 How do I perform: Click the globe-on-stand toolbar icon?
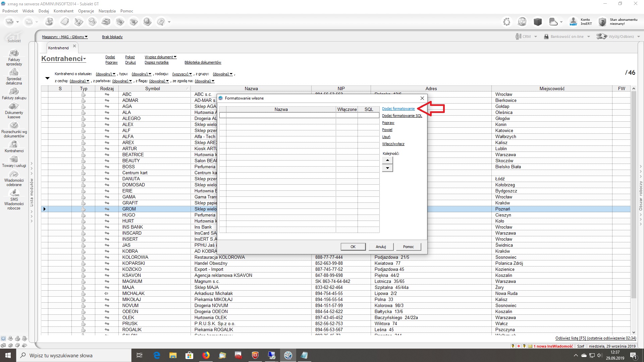point(147,22)
